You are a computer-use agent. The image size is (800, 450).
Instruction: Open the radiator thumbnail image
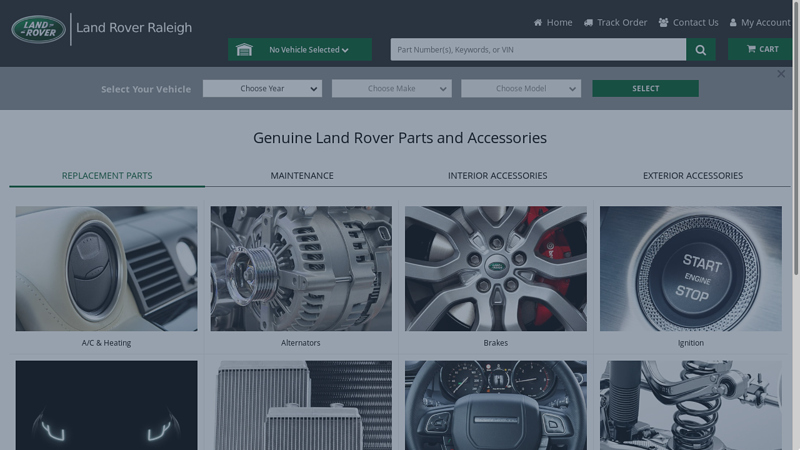(301, 406)
